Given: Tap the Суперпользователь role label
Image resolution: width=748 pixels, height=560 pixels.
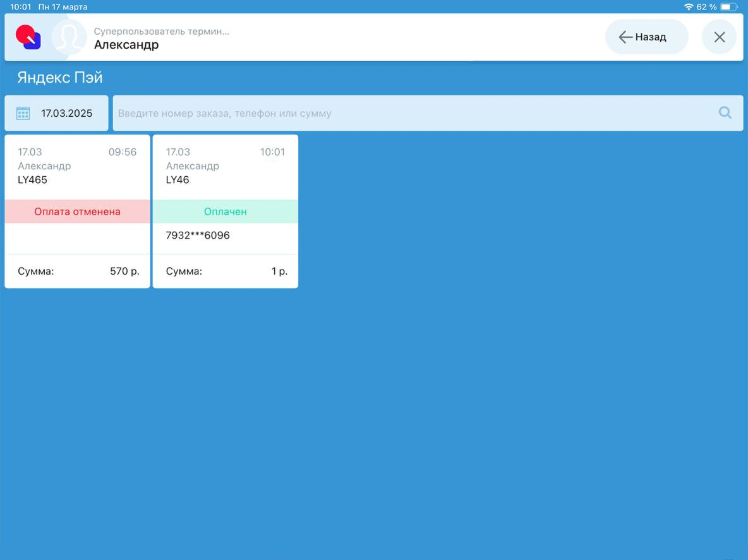Looking at the screenshot, I should tap(161, 32).
